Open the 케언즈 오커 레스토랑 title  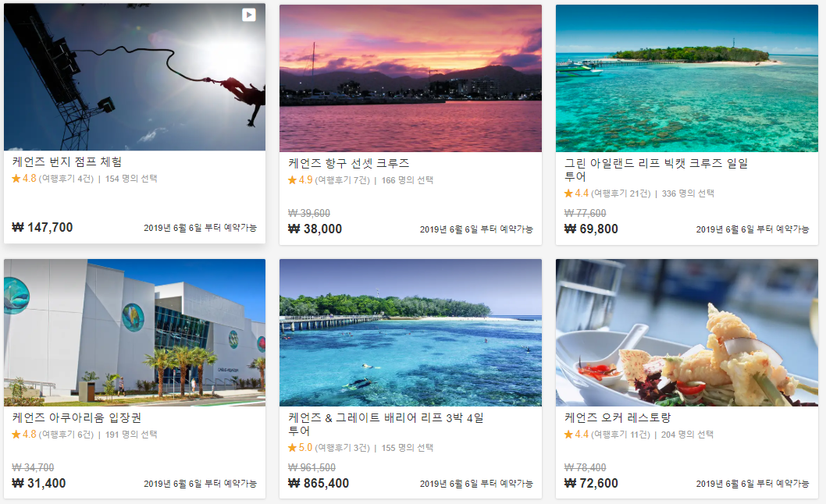618,417
